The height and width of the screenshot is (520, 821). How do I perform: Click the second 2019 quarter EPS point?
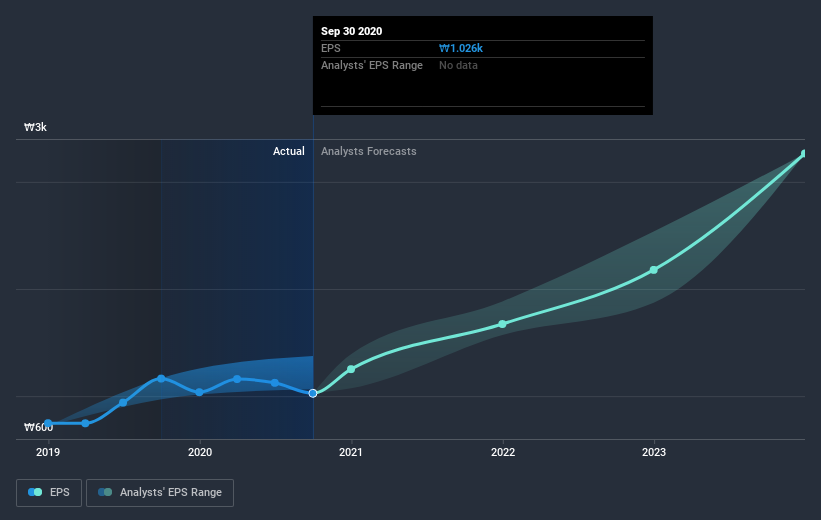point(85,423)
